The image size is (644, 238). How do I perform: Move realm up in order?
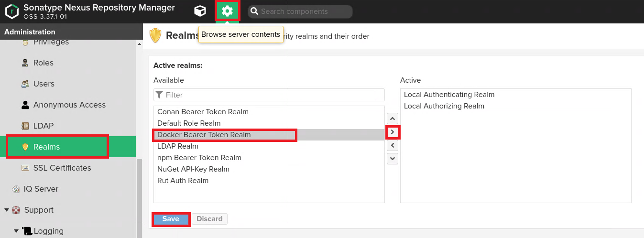(393, 119)
